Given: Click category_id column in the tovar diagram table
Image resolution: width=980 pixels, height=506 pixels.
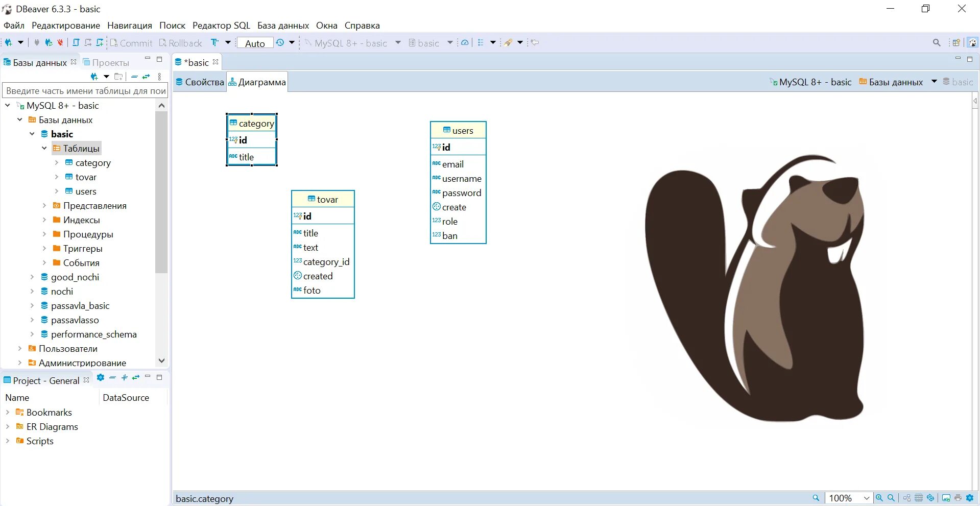Looking at the screenshot, I should [x=326, y=262].
